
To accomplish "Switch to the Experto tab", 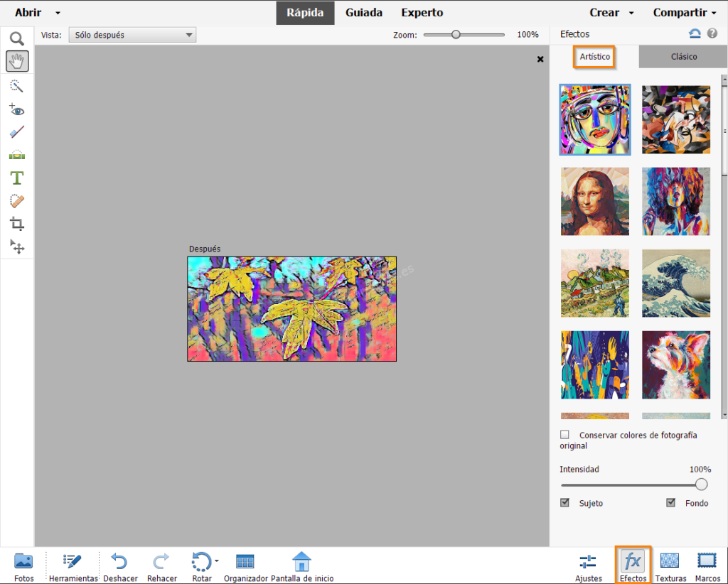I will [422, 12].
